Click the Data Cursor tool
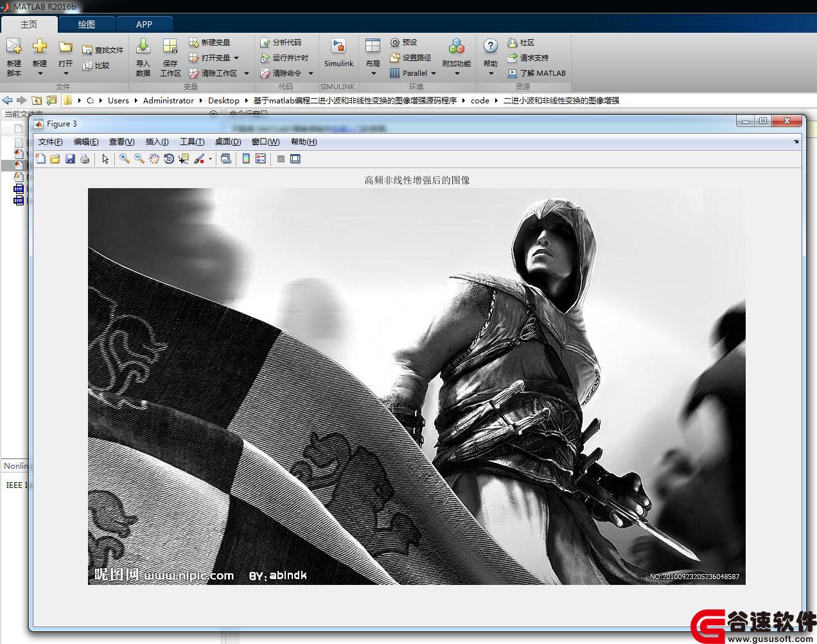The height and width of the screenshot is (644, 817). [x=184, y=159]
